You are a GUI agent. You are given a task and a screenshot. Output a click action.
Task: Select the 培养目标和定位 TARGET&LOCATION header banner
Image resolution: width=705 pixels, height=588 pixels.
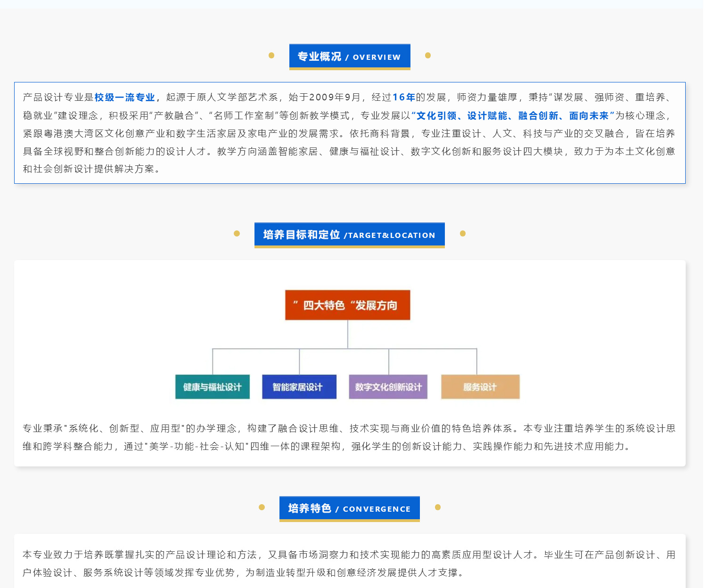click(349, 235)
